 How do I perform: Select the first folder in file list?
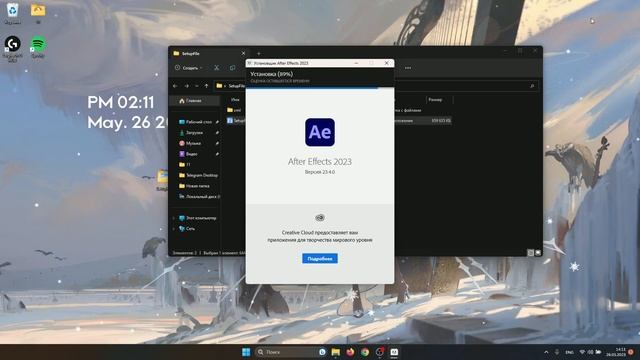(x=235, y=110)
